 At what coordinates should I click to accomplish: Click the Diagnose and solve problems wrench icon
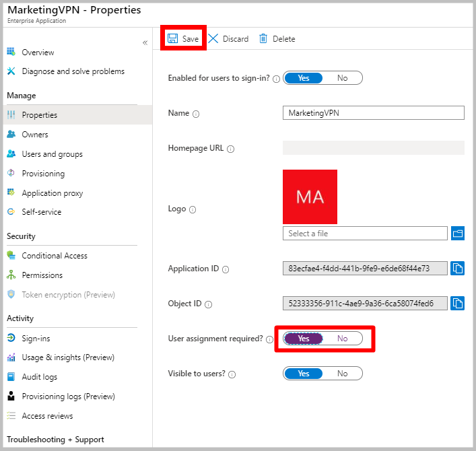(x=11, y=71)
